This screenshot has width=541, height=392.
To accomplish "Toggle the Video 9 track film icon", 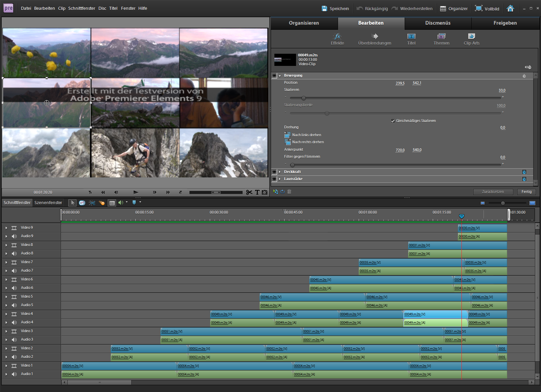I will point(14,228).
